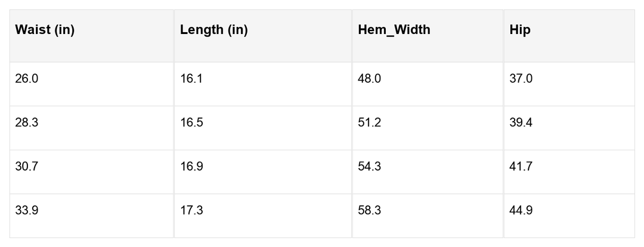Click the hem width value 58.3
Viewport: 644px width, 247px height.
click(x=369, y=211)
